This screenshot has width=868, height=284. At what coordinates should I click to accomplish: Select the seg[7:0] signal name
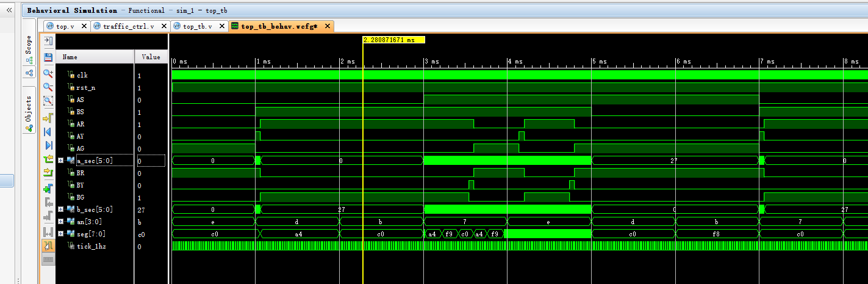coord(92,234)
